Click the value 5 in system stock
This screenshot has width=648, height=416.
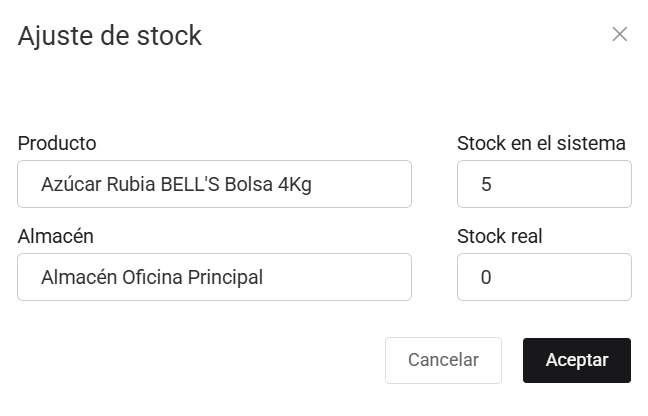(x=486, y=185)
